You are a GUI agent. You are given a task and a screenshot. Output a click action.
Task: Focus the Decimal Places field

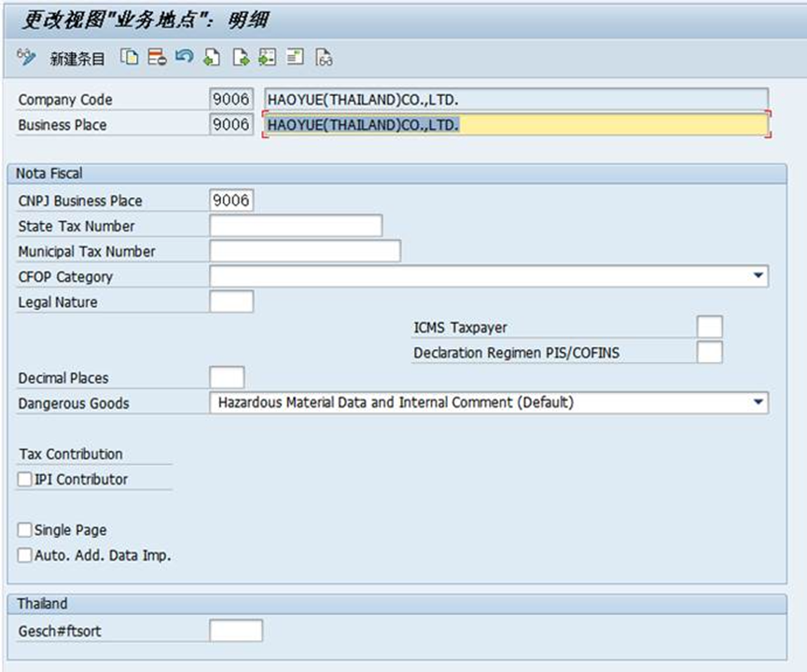point(227,377)
